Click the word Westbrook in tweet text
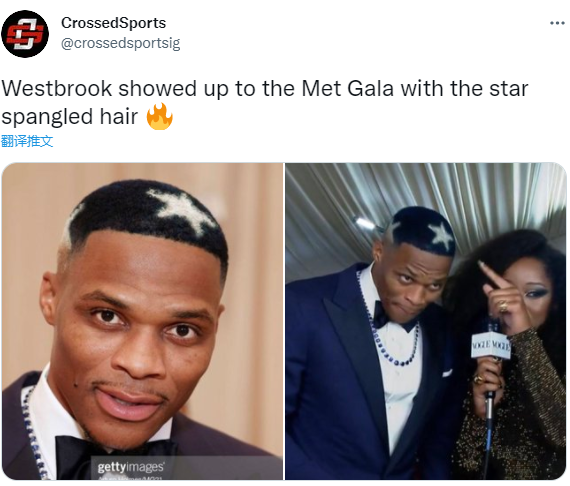Image resolution: width=570 pixels, height=486 pixels. pos(57,88)
